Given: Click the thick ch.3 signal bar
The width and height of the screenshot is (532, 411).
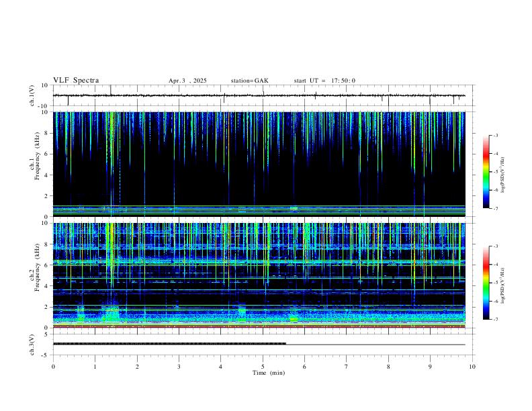Looking at the screenshot, I should coord(169,344).
